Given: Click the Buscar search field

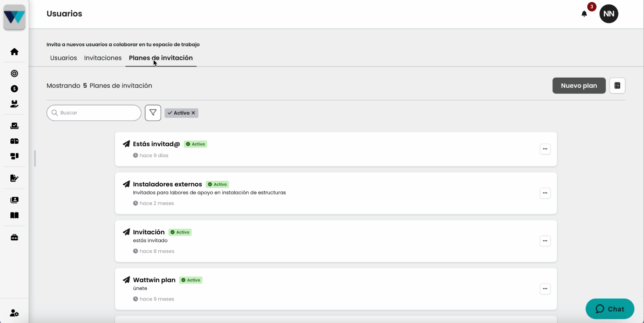Looking at the screenshot, I should pos(94,113).
